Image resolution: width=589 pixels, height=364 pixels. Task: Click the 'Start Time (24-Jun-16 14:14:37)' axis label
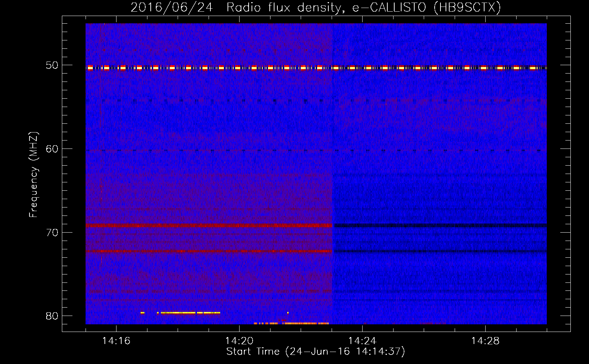point(316,352)
